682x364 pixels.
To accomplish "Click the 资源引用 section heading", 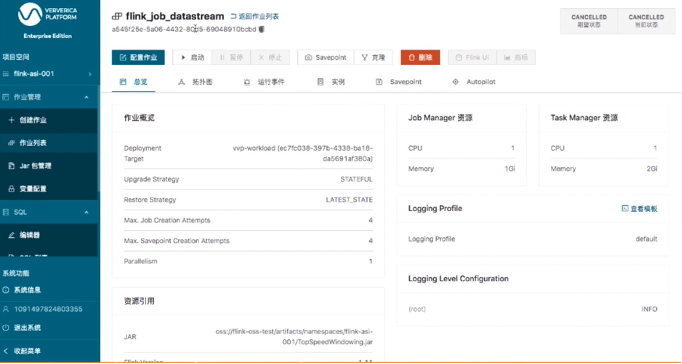I will pyautogui.click(x=139, y=301).
